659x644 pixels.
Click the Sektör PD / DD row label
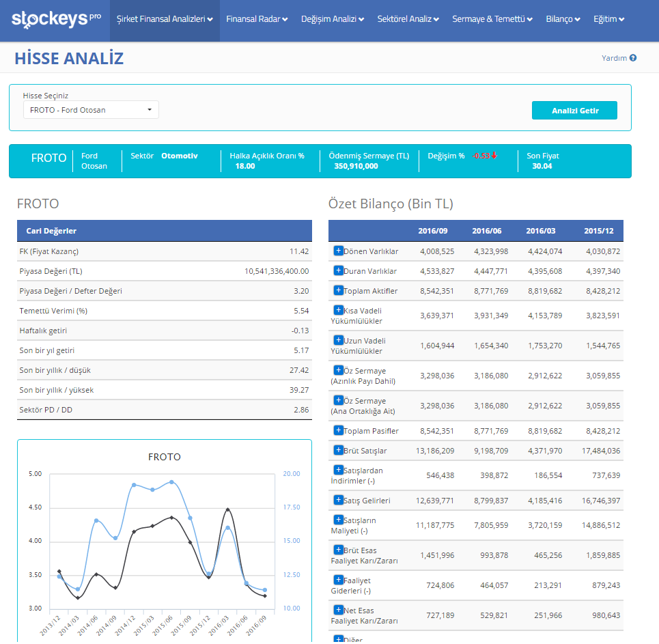pyautogui.click(x=46, y=410)
